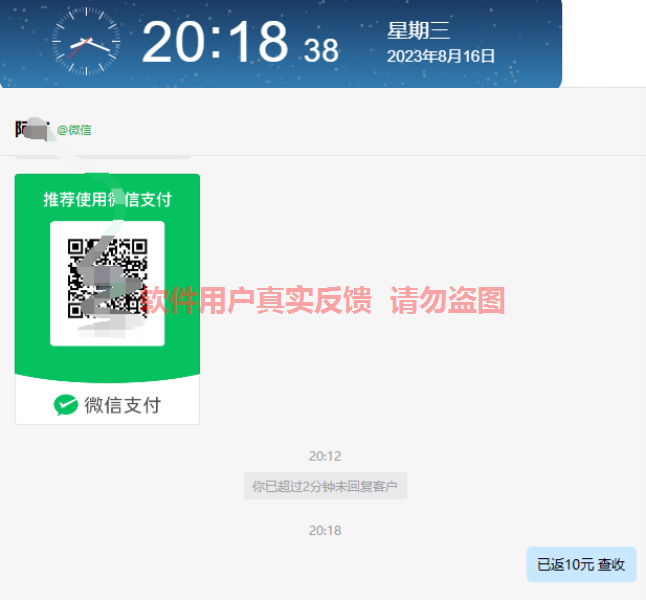Click the green WeChat Pay checkmark logo
Viewport: 646px width, 600px height.
tap(66, 405)
